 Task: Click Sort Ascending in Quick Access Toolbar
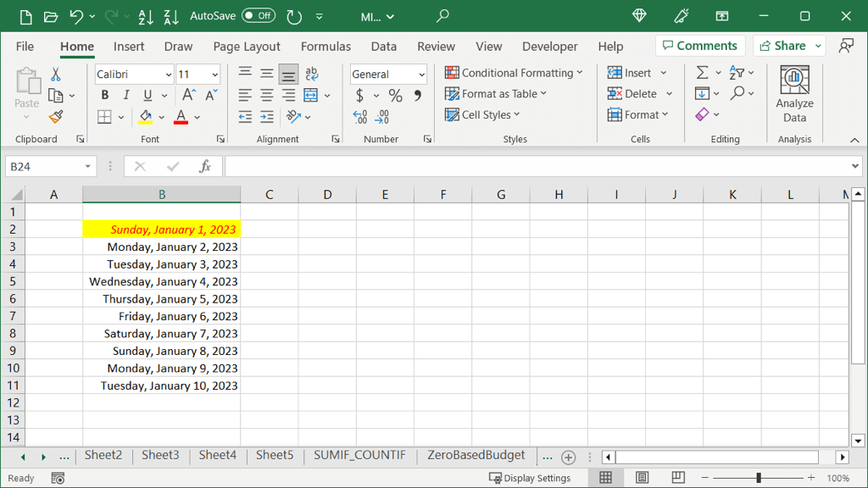pos(145,16)
